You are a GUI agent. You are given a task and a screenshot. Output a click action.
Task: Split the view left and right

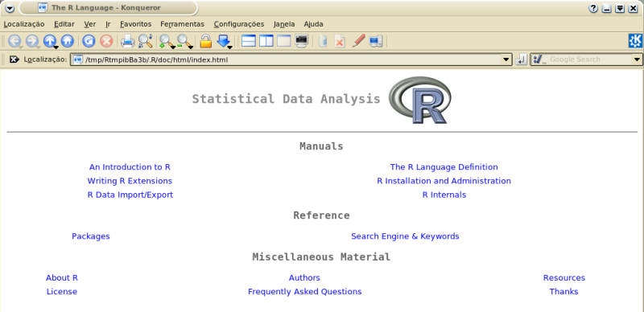click(266, 41)
